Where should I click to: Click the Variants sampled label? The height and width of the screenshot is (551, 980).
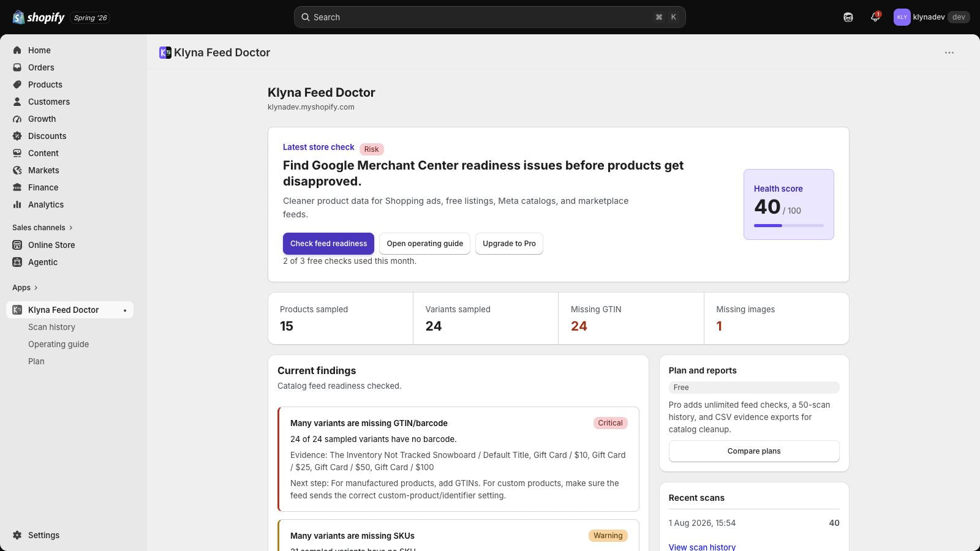click(x=458, y=309)
